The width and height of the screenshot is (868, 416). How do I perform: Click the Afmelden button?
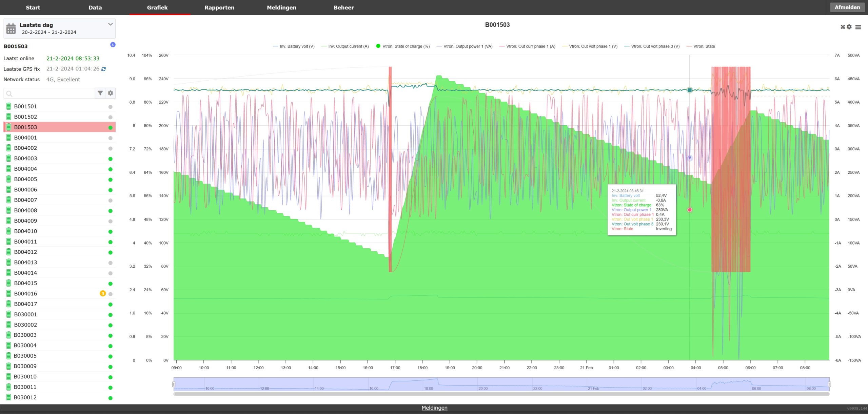click(847, 7)
